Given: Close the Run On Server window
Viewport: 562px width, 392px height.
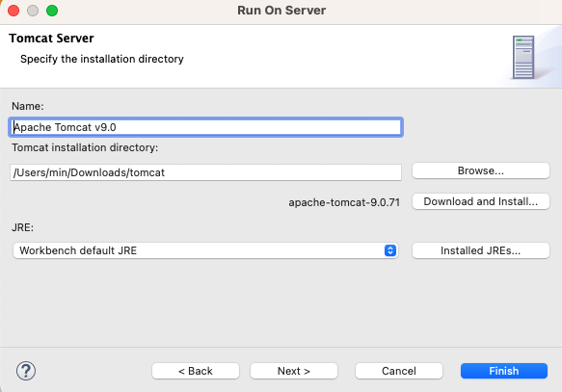Looking at the screenshot, I should click(13, 11).
